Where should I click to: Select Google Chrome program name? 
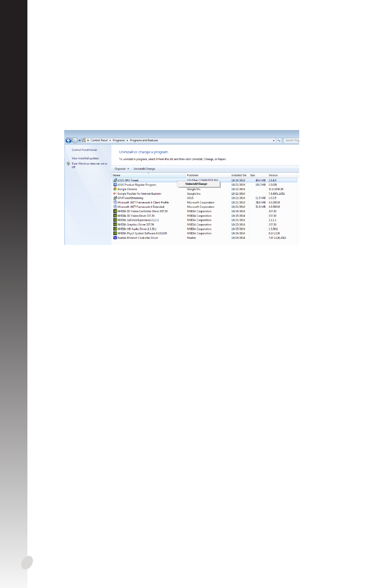tap(127, 189)
